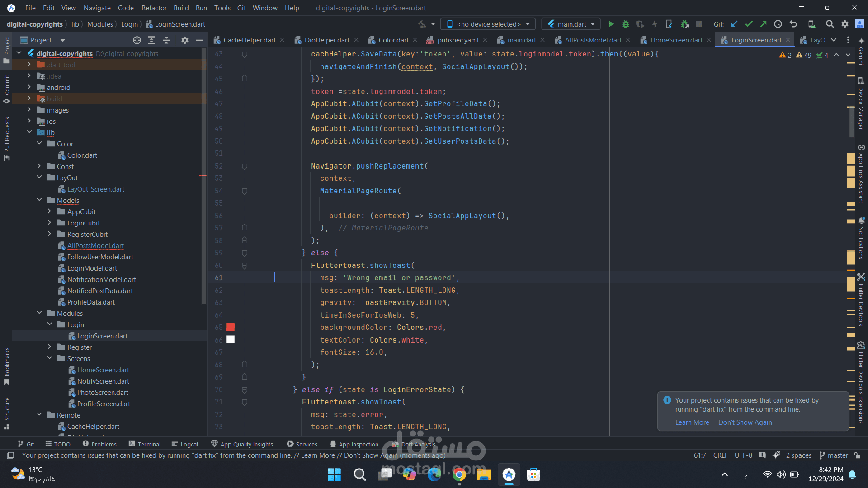The height and width of the screenshot is (488, 868).
Task: Open the Refactor menu
Action: 154,8
